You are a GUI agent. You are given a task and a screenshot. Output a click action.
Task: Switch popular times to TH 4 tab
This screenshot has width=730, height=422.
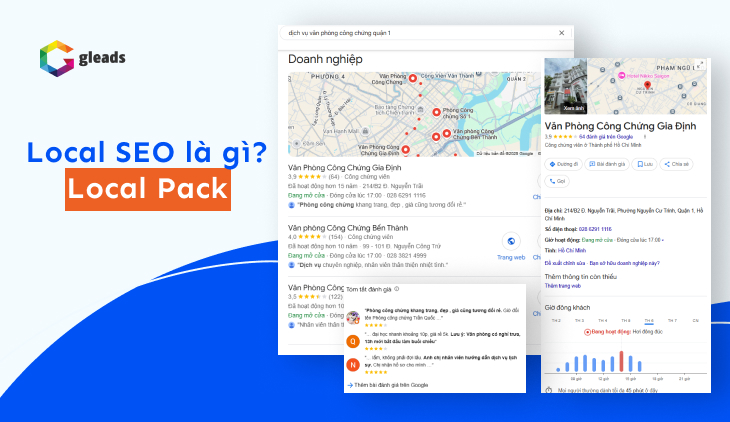coord(602,320)
